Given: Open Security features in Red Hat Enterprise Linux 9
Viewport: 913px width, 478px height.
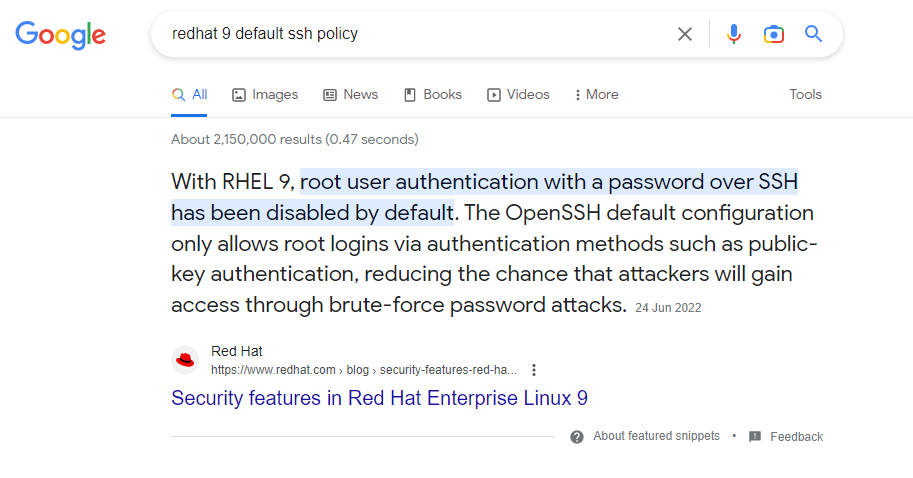Looking at the screenshot, I should click(x=379, y=398).
